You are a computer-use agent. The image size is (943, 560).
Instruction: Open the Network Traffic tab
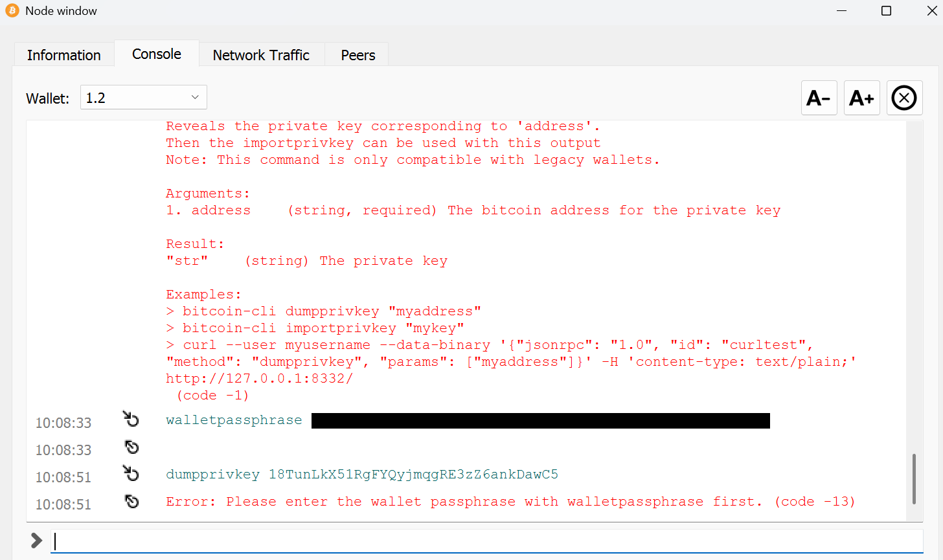click(261, 55)
